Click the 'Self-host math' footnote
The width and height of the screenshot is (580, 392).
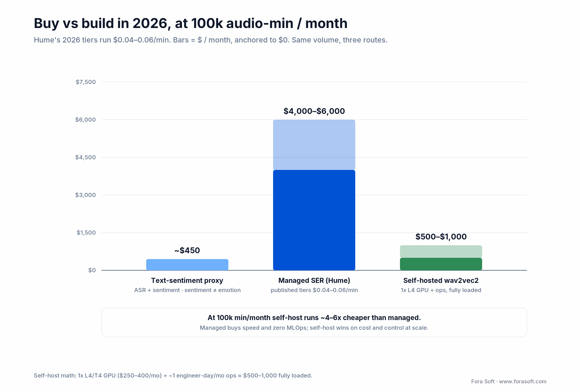[173, 376]
